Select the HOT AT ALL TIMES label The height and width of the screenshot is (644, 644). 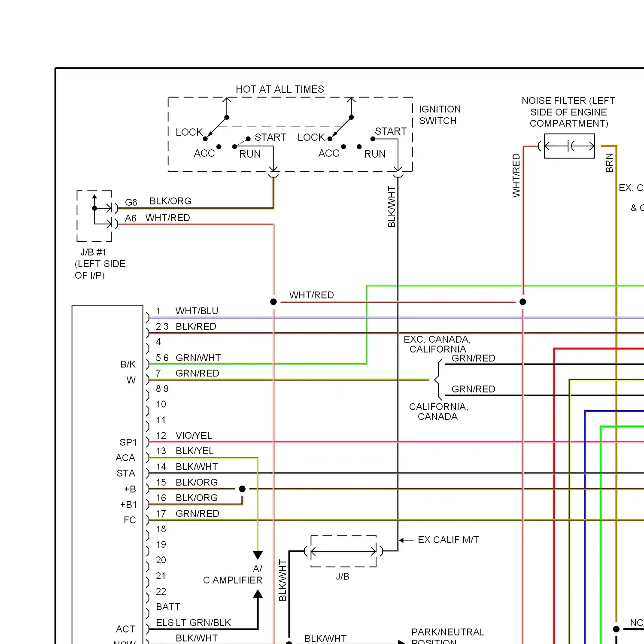[280, 89]
